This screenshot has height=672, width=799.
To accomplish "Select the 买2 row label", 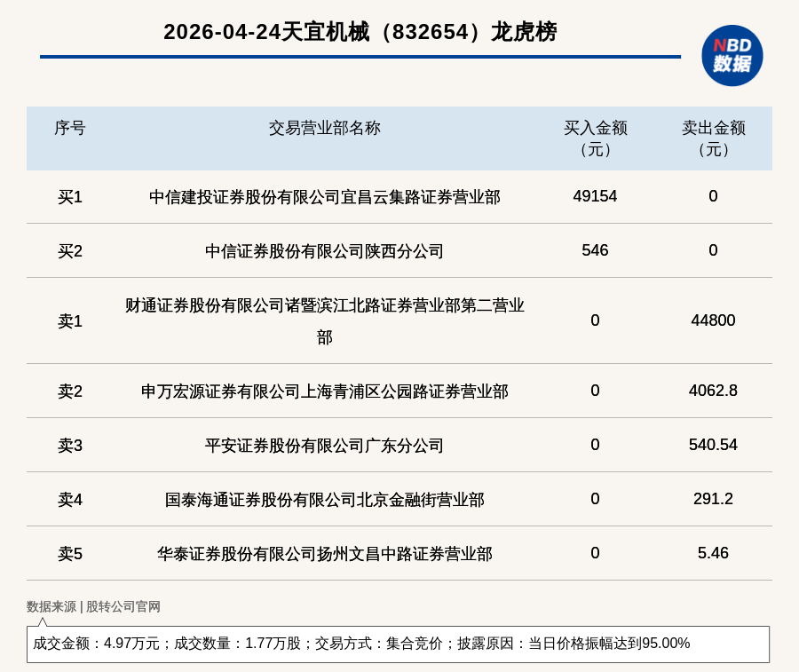I will coord(70,250).
